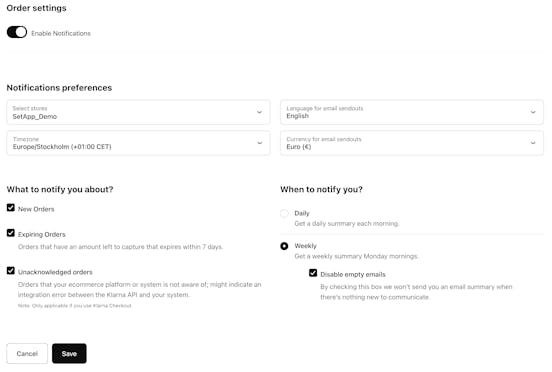Click the chevron beside Euro currency
The image size is (552, 372).
coord(533,143)
